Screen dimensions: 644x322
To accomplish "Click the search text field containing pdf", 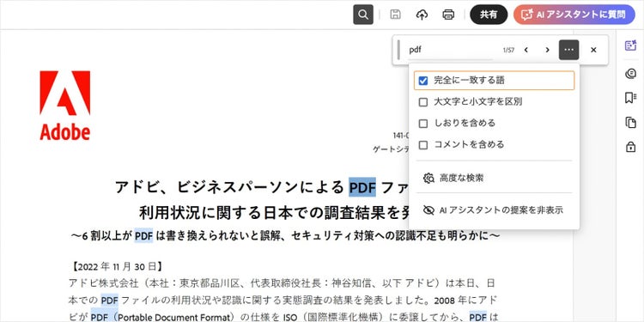I will click(450, 50).
